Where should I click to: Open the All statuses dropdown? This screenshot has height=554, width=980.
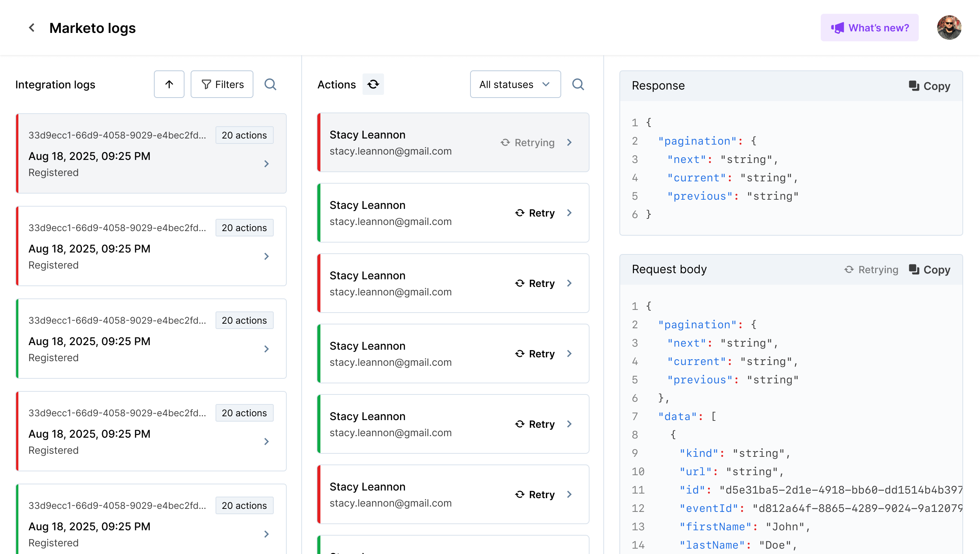(515, 84)
